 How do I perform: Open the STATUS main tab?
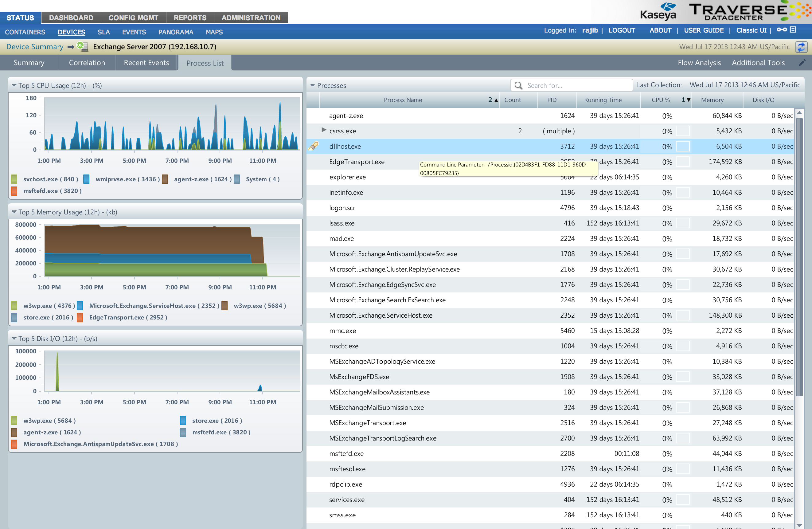coord(21,18)
